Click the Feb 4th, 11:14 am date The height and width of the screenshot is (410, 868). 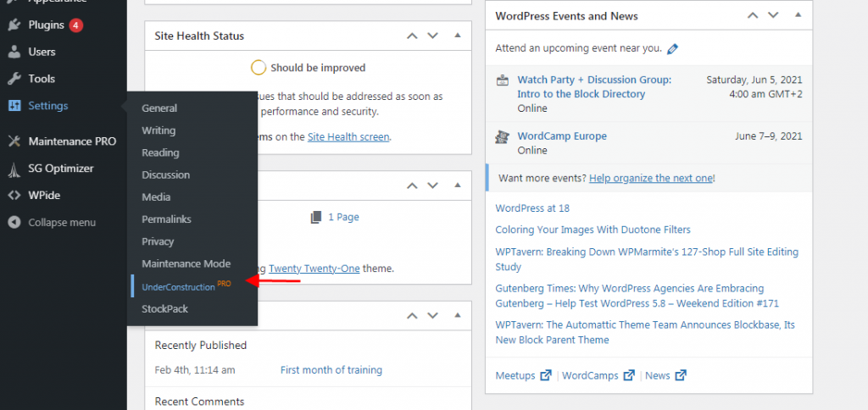(x=195, y=370)
